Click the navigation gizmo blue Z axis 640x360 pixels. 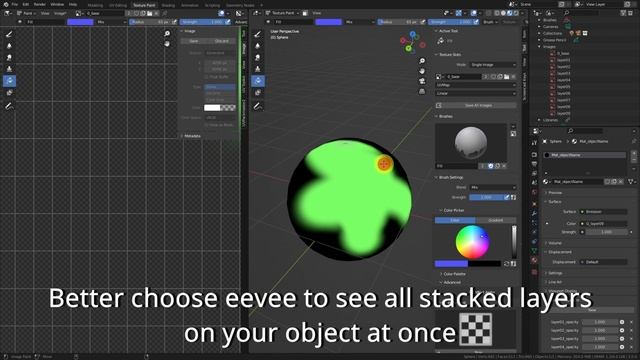413,34
